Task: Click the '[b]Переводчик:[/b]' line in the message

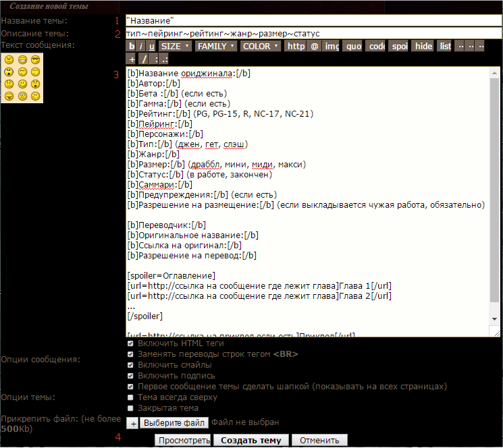Action: point(167,225)
